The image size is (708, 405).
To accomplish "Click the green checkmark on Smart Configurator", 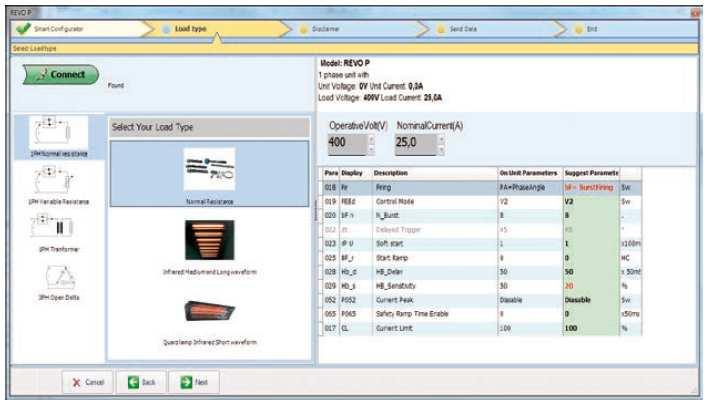I will (x=23, y=29).
